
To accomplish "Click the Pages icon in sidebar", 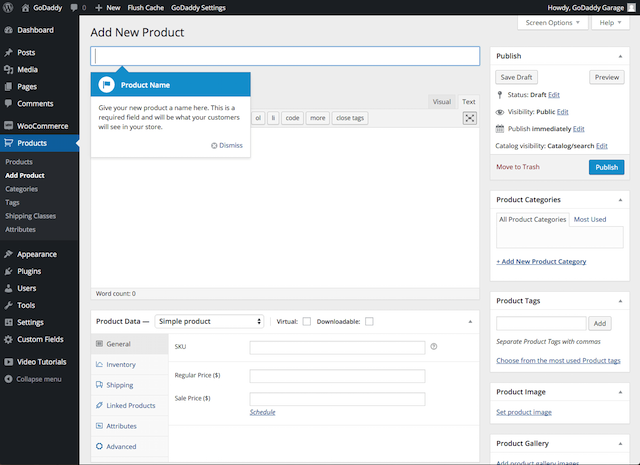I will tap(8, 87).
